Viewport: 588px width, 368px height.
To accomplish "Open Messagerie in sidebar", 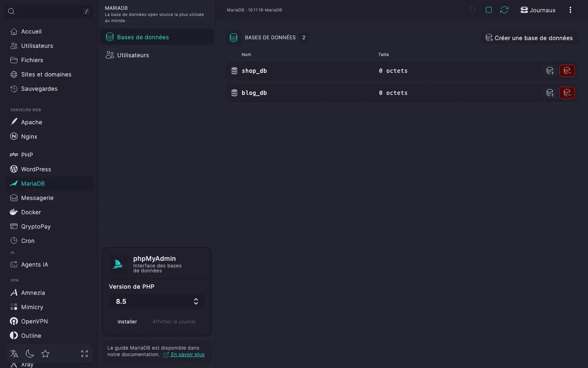I will point(49,198).
